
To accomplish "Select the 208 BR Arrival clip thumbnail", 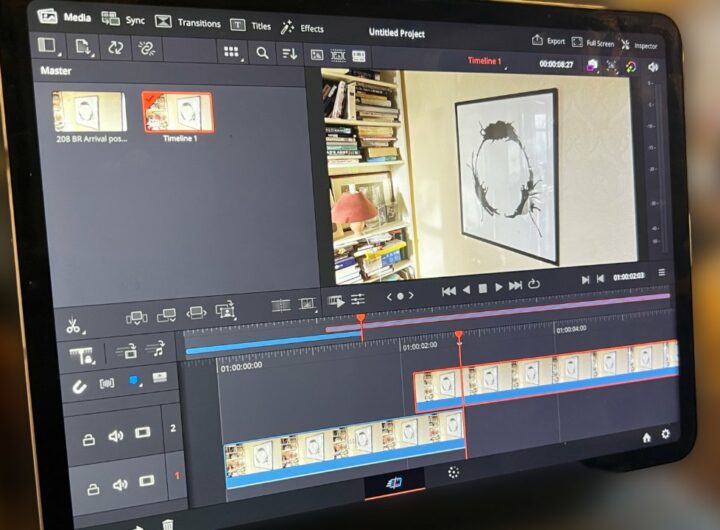I will click(x=88, y=112).
